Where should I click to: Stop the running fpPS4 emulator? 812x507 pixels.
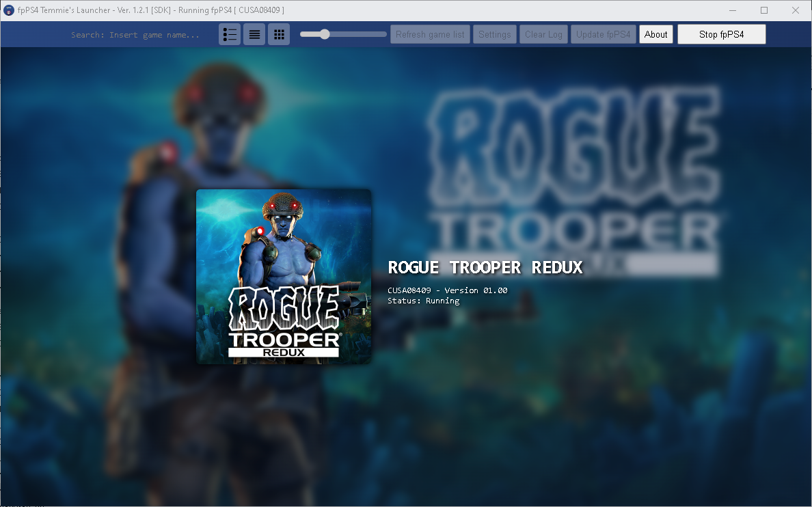point(721,33)
